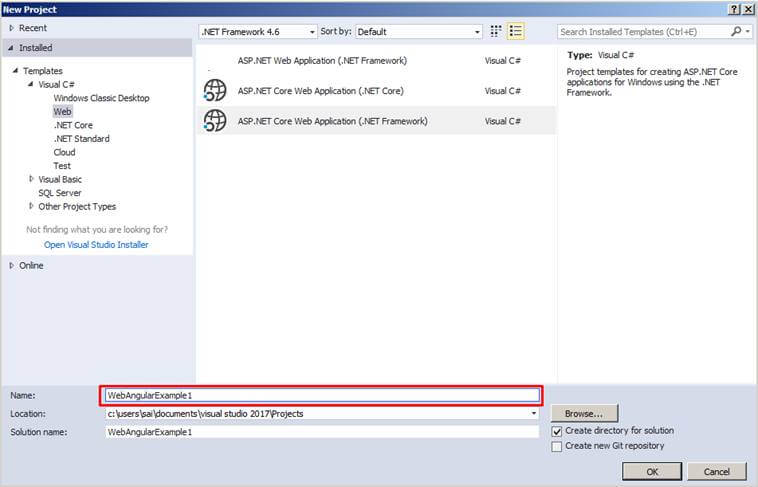
Task: Click the Search Installed Templates box
Action: pos(644,32)
